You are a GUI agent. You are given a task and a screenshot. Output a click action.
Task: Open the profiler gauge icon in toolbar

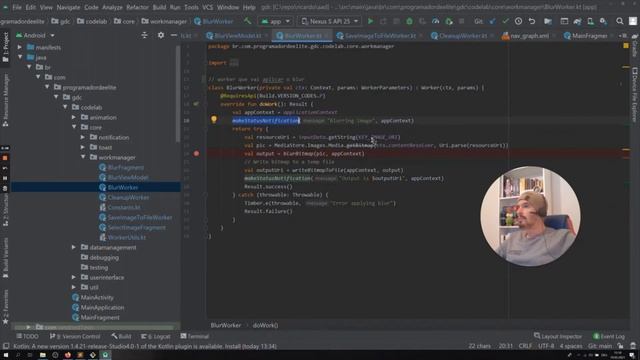tap(436, 21)
